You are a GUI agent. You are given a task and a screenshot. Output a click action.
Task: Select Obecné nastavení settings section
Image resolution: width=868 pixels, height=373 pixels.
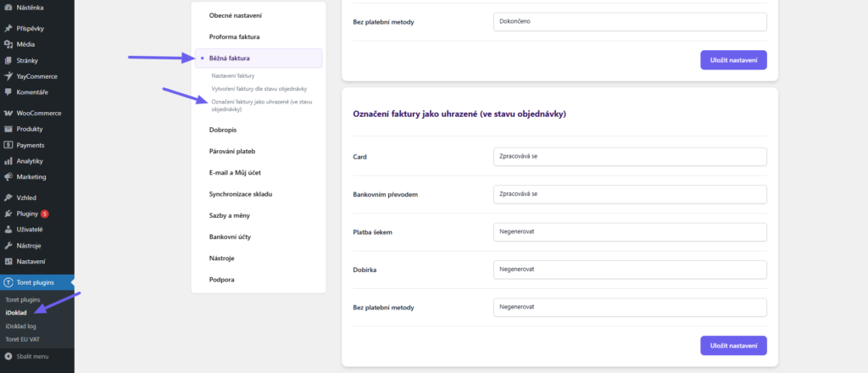coord(236,15)
